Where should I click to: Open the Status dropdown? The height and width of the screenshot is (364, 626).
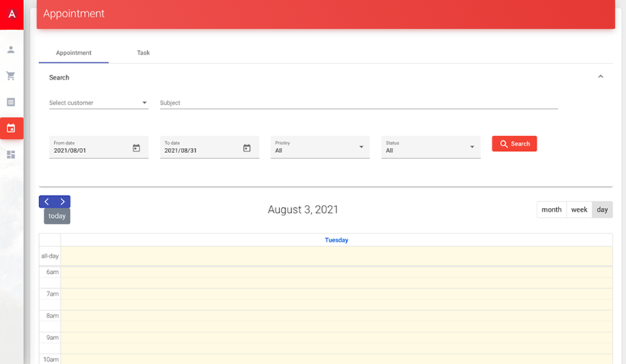click(x=431, y=147)
